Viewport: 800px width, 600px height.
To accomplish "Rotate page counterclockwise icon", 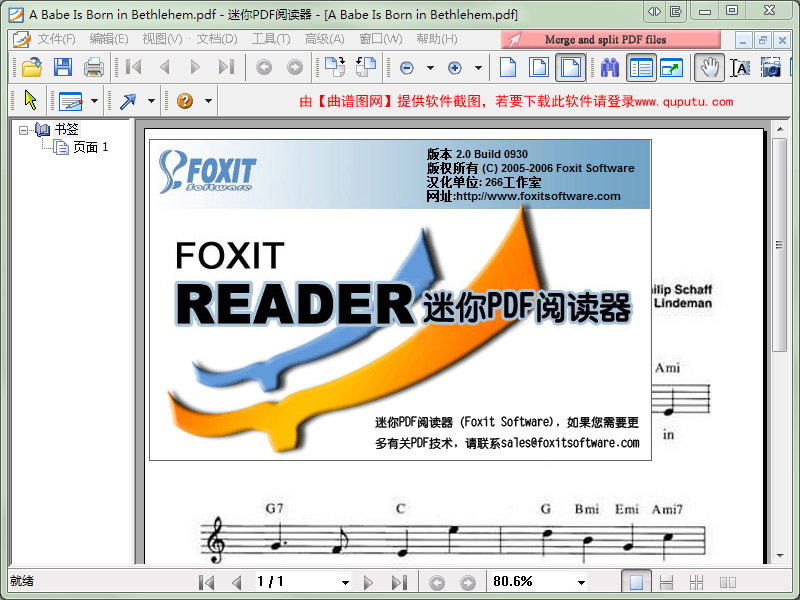I will 366,67.
